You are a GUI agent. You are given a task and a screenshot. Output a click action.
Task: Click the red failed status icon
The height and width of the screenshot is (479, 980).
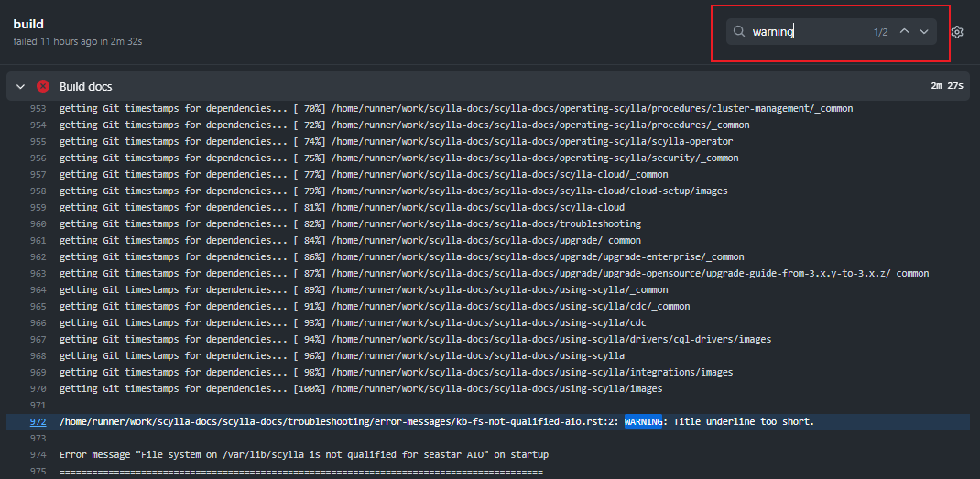[43, 86]
